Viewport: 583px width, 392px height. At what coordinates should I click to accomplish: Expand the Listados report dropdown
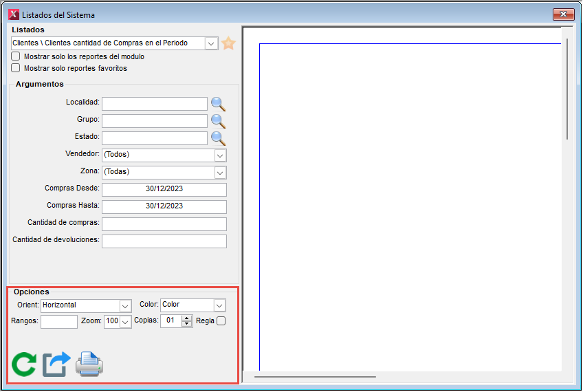click(x=211, y=43)
